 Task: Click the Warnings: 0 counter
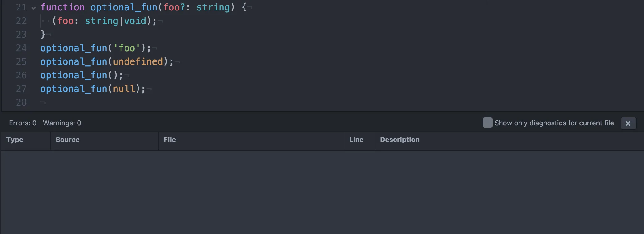pos(62,123)
